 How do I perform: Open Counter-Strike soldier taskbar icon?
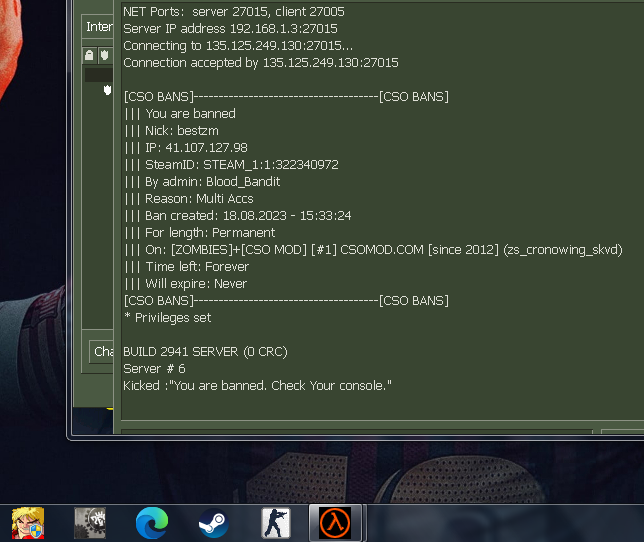276,523
